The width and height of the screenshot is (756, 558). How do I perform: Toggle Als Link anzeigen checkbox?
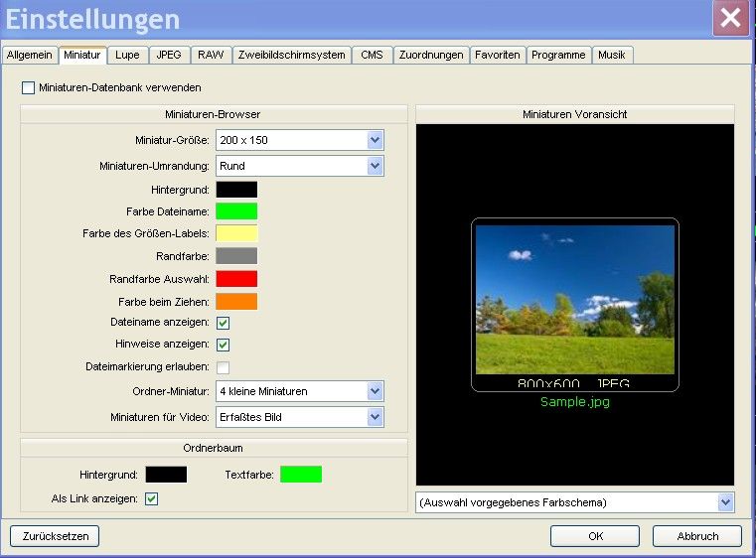pyautogui.click(x=152, y=498)
